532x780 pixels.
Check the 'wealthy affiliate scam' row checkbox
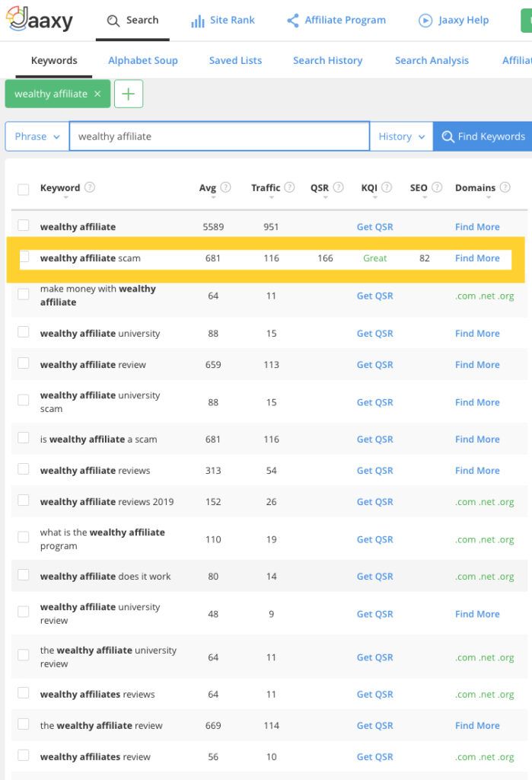pyautogui.click(x=24, y=257)
